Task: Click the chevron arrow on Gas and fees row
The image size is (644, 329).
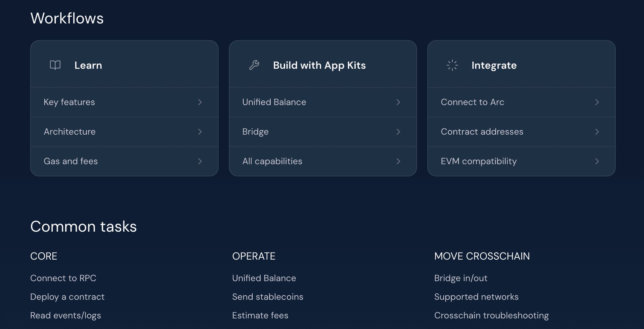Action: (x=200, y=161)
